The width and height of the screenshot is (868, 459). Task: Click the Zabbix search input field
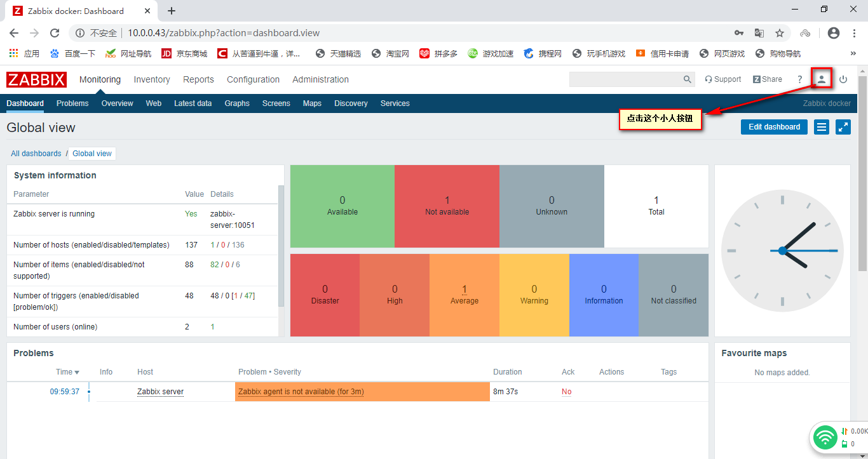[625, 79]
